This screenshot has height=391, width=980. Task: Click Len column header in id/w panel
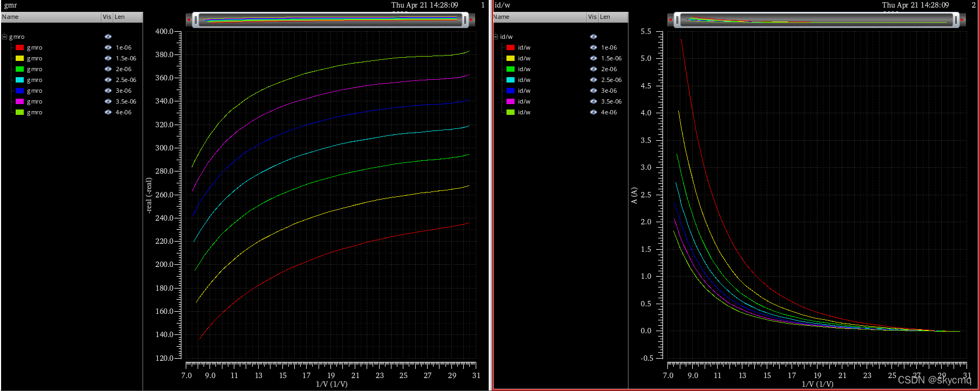click(613, 17)
